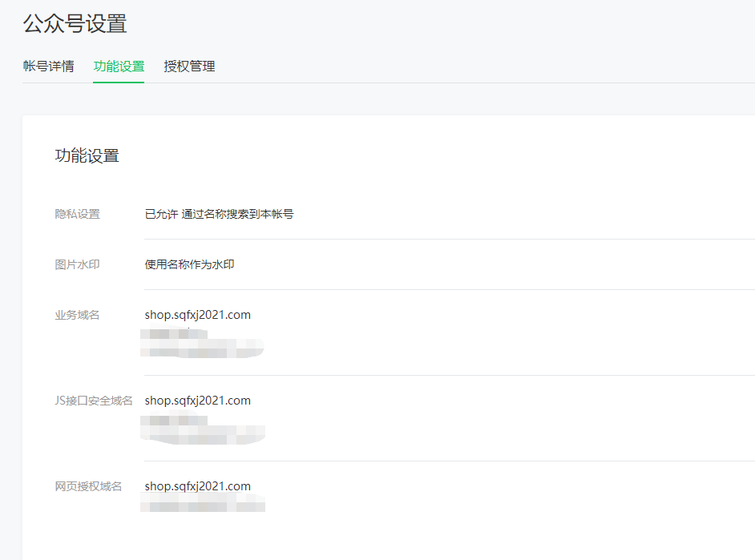
Task: Select the 图片水印 row label
Action: coord(77,264)
